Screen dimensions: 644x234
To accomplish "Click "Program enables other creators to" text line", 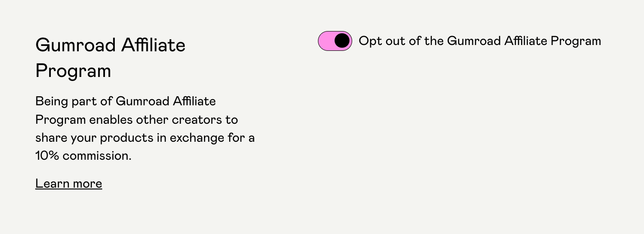I will tap(136, 120).
